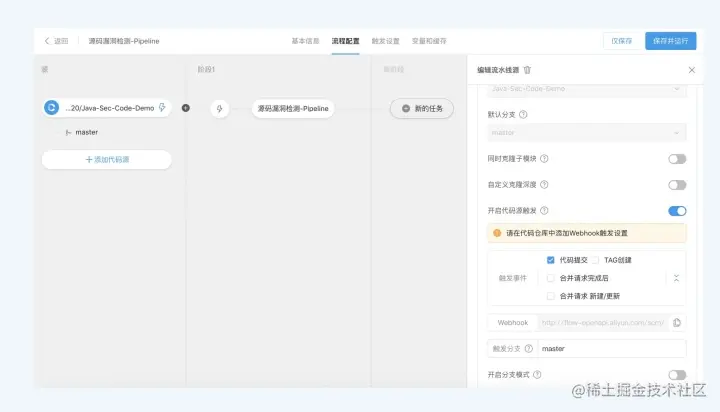Check the 合并请求完成后 checkbox
Screen dimensions: 720x412
coord(551,278)
